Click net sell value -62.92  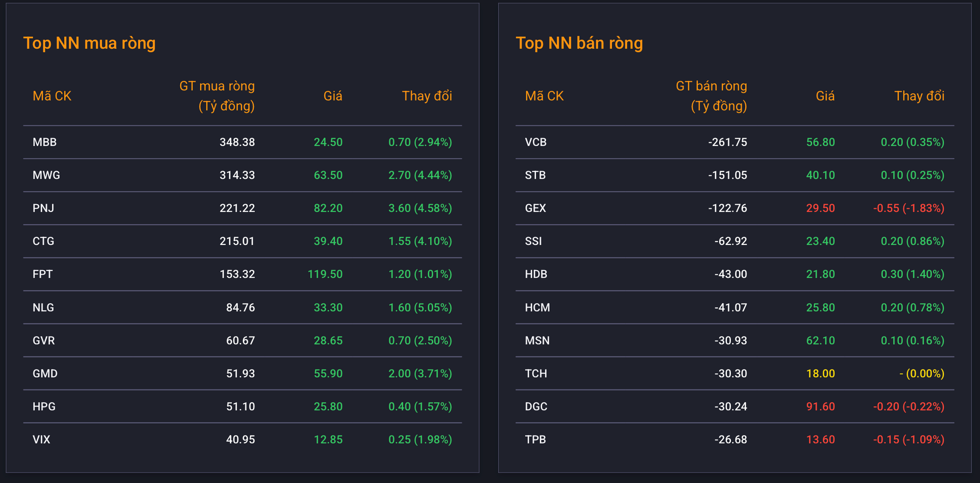pyautogui.click(x=731, y=241)
